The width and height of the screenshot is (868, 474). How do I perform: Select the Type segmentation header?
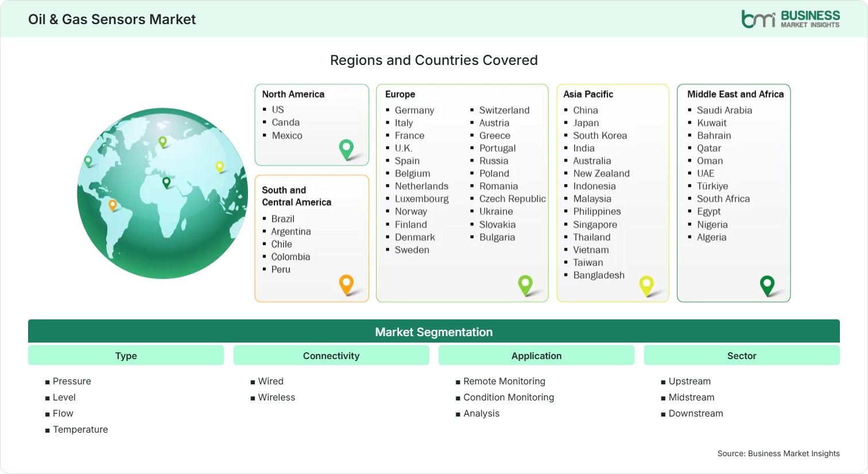click(x=126, y=356)
